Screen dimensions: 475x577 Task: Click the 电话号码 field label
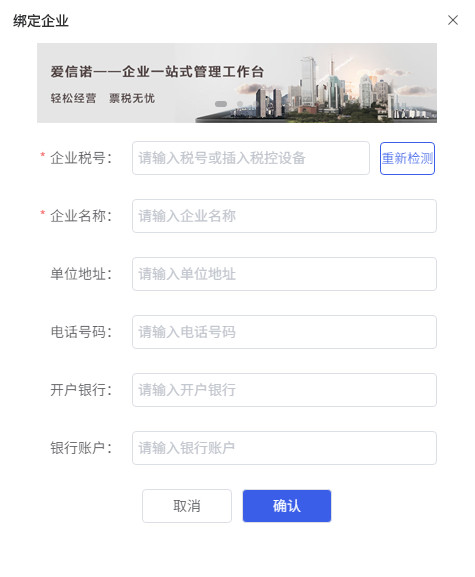click(x=81, y=332)
